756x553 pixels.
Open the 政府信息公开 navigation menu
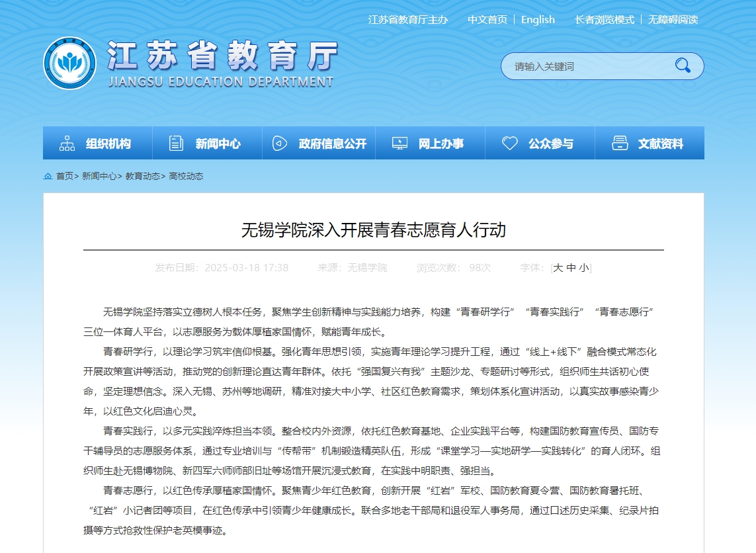click(x=332, y=144)
